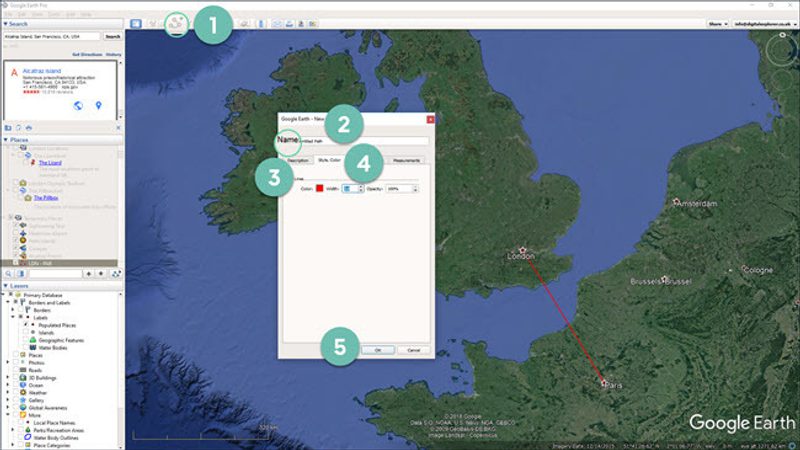Enable the Local Place Names checkbox
Screen dimensions: 800x450
point(20,422)
